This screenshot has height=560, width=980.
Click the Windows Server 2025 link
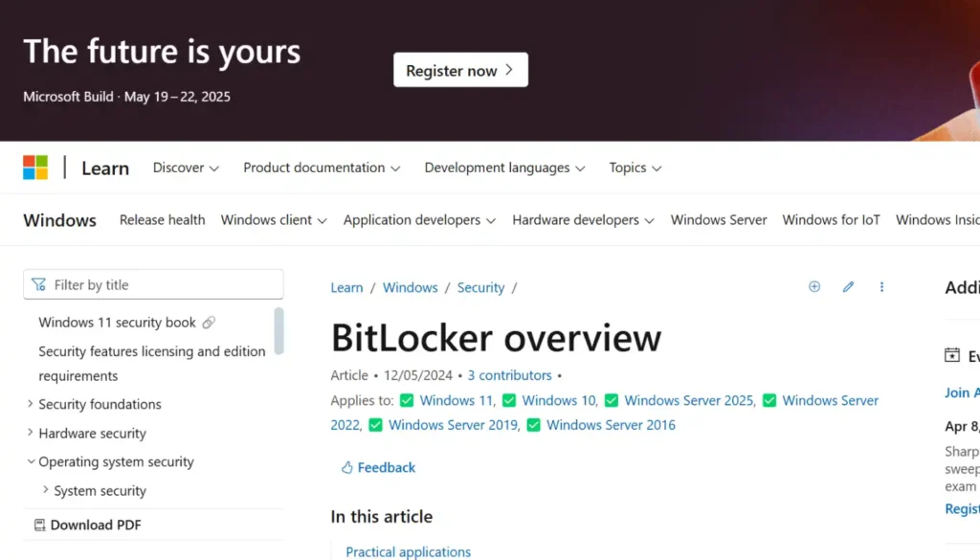click(689, 401)
